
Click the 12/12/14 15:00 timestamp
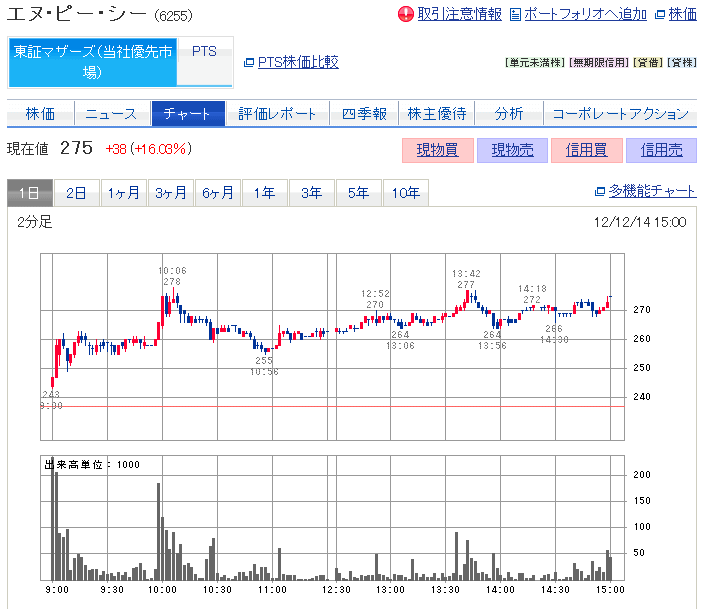[x=640, y=223]
